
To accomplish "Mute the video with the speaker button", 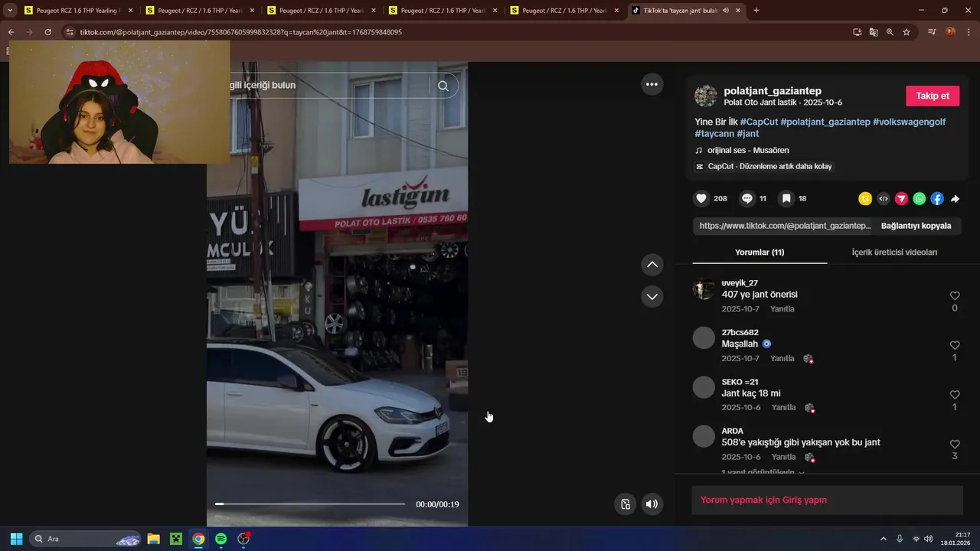I will click(x=652, y=504).
